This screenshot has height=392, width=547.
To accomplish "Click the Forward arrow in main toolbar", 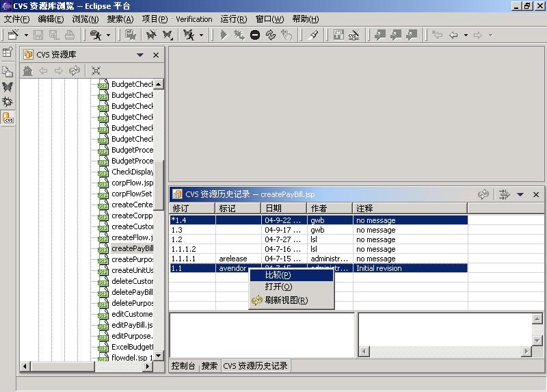I will tap(477, 35).
